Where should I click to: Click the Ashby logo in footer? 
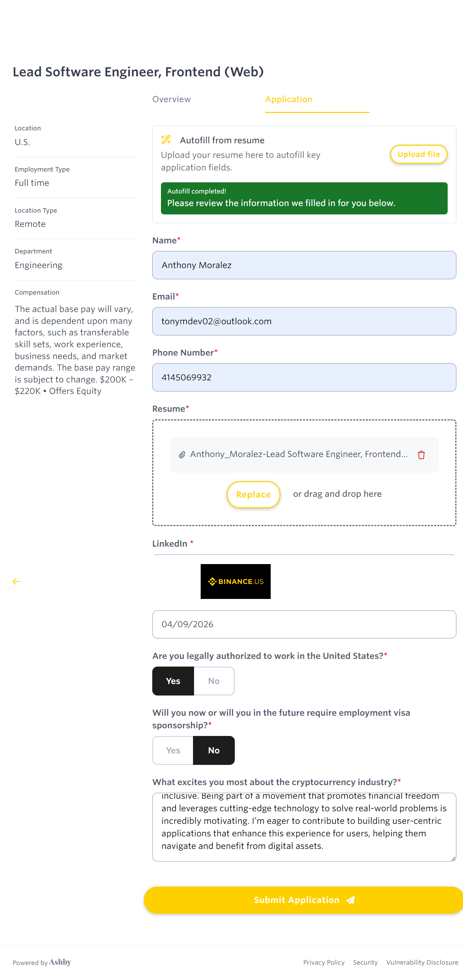click(x=60, y=962)
